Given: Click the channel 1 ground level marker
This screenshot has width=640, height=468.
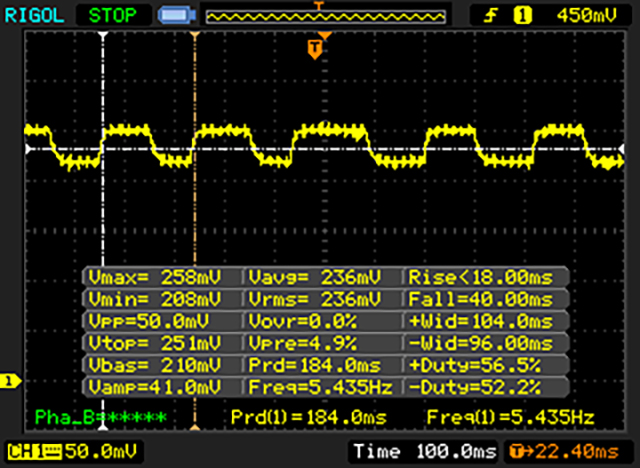Looking at the screenshot, I should pos(10,381).
